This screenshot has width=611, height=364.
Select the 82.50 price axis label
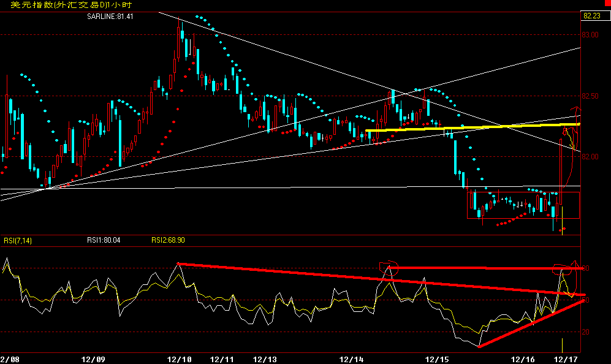pyautogui.click(x=590, y=96)
